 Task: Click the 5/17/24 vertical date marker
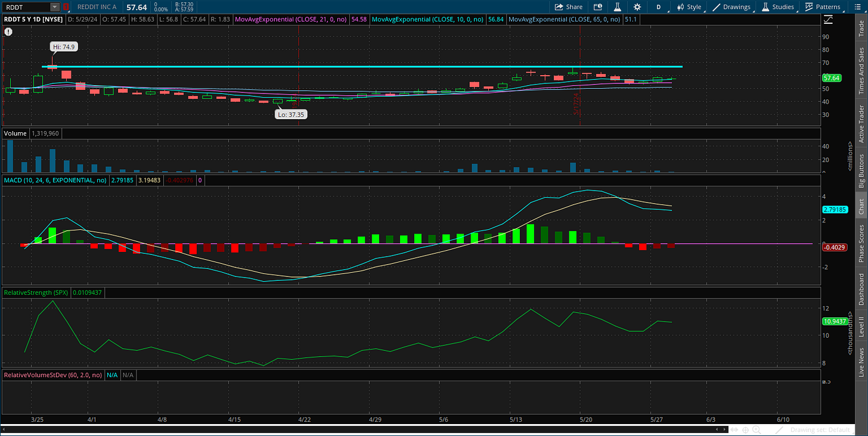(x=576, y=104)
